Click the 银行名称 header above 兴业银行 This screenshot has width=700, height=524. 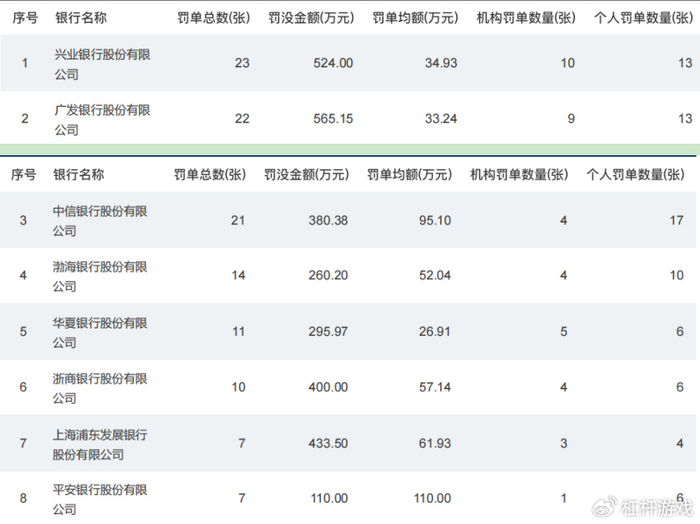[81, 18]
